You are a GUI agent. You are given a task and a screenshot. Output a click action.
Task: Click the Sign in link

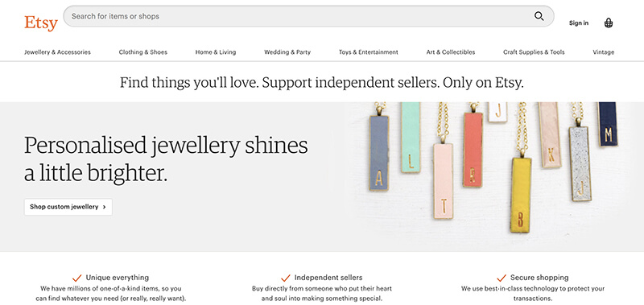coord(578,23)
